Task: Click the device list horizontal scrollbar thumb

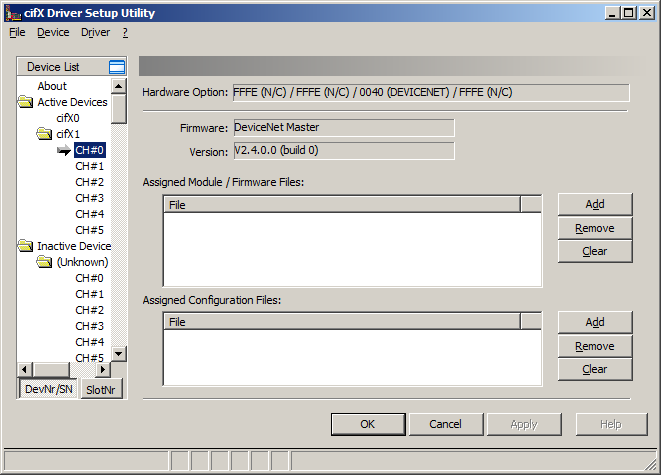Action: 51,370
